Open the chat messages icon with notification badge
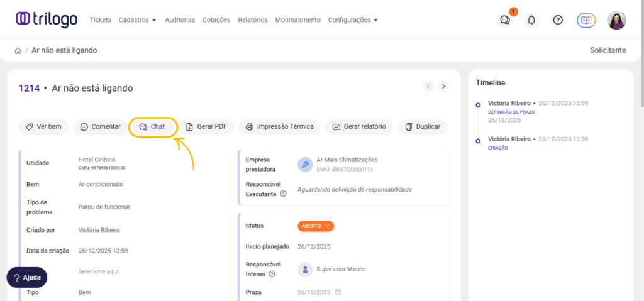The height and width of the screenshot is (301, 644). pos(505,20)
